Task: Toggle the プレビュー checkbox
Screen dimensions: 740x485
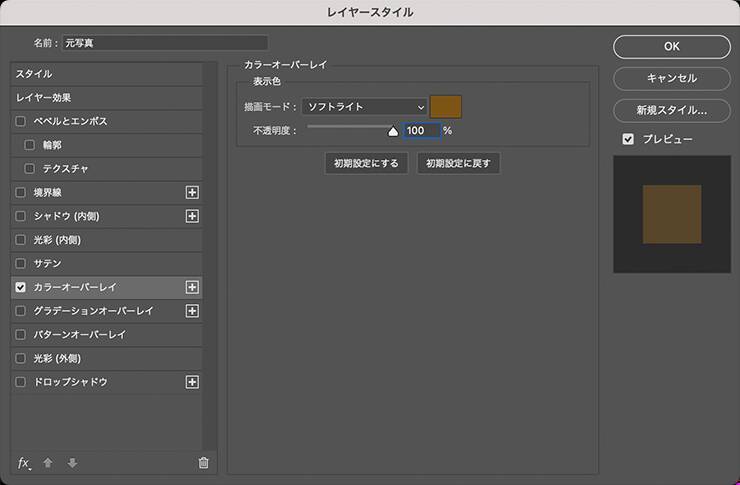Action: 628,139
